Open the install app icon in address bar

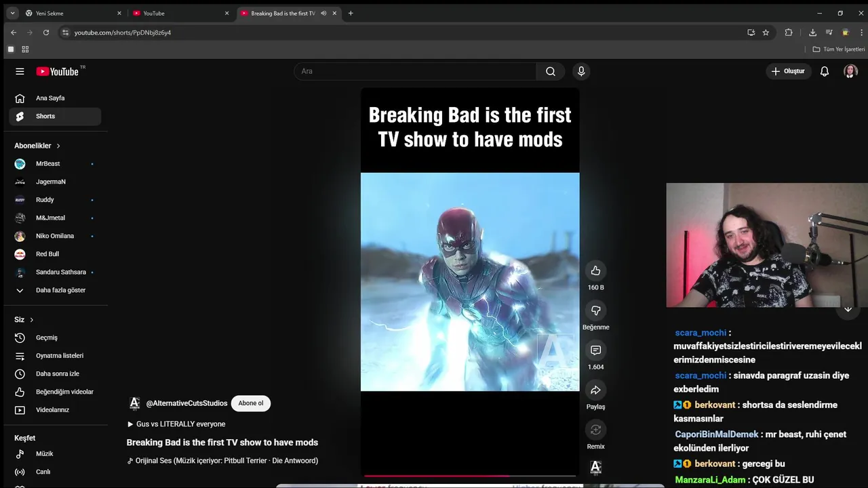[x=751, y=32]
